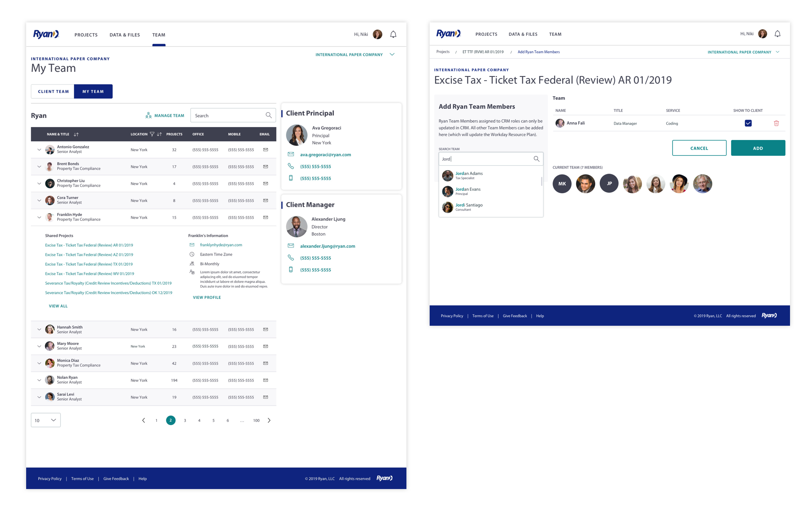Click the green Add button

[x=758, y=148]
